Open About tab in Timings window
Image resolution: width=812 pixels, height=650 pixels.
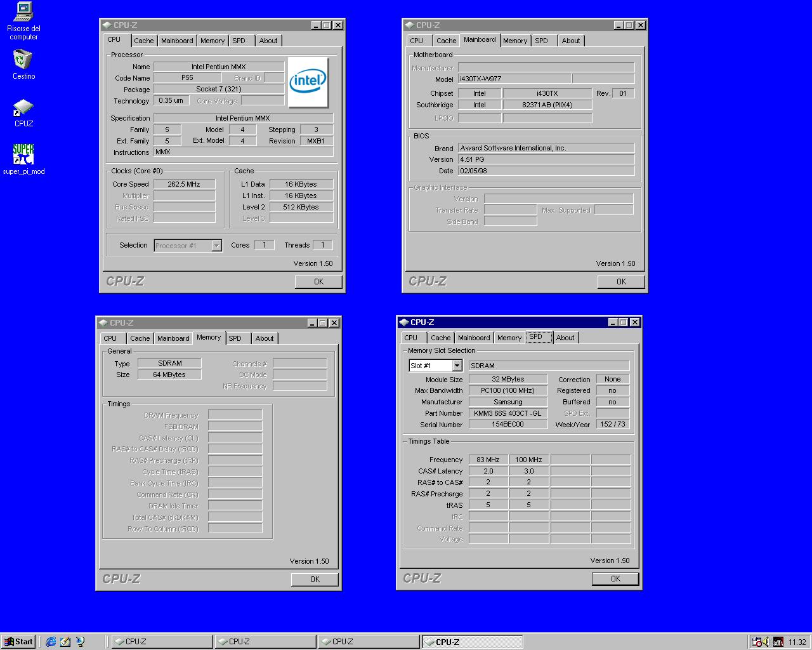coord(265,338)
